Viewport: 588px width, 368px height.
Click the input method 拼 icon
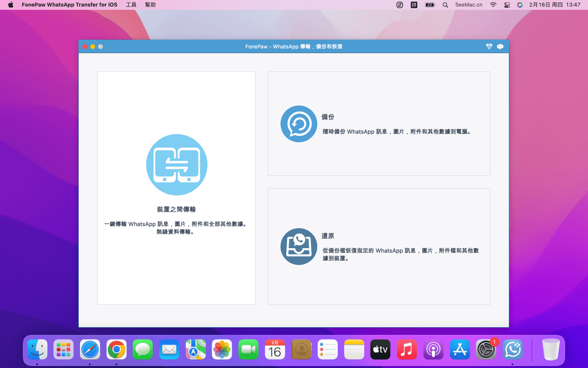[414, 5]
